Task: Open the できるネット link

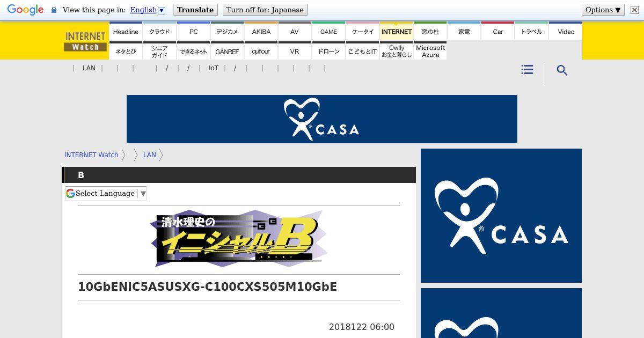Action: 194,52
